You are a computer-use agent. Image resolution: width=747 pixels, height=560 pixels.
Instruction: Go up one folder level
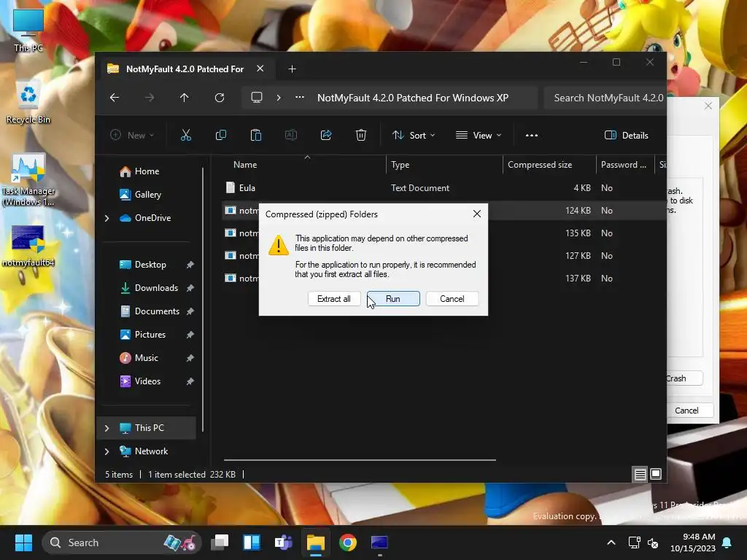[x=185, y=98]
